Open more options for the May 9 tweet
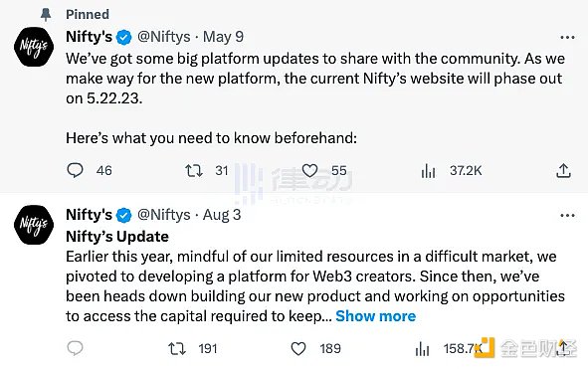Viewport: 588px width, 369px height. click(567, 37)
